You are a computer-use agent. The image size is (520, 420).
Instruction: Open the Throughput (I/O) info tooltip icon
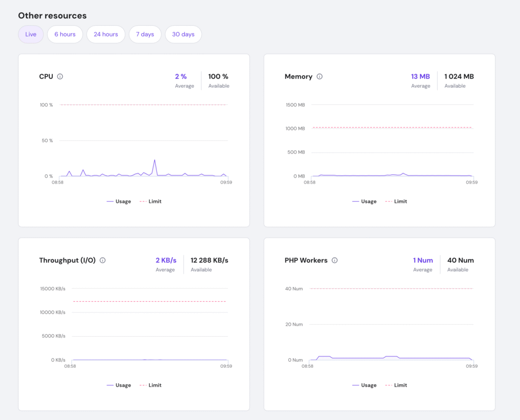103,260
